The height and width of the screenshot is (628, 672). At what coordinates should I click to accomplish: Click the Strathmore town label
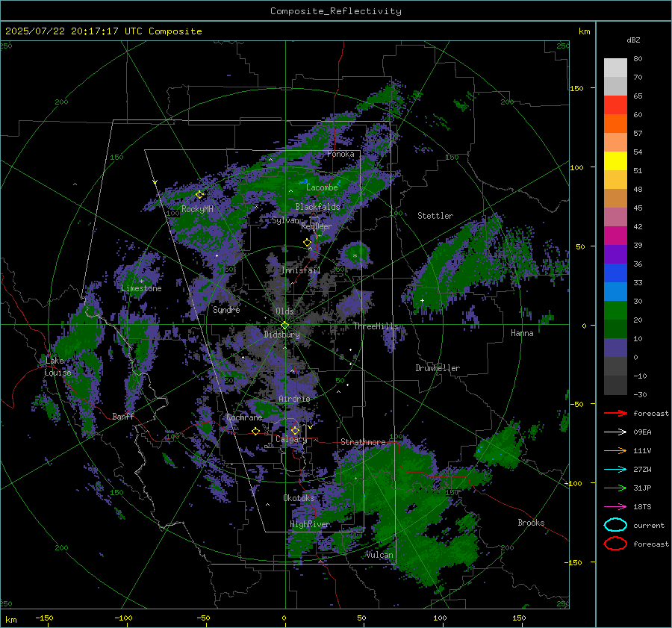(x=363, y=442)
